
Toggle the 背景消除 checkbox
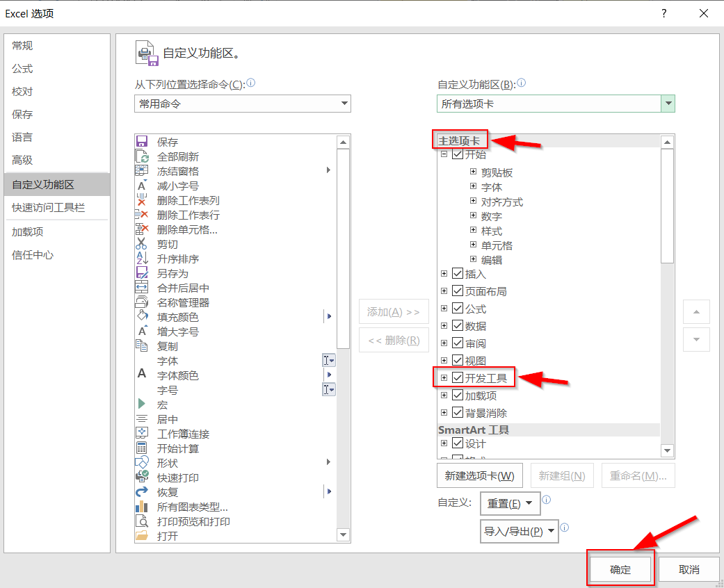tap(458, 413)
